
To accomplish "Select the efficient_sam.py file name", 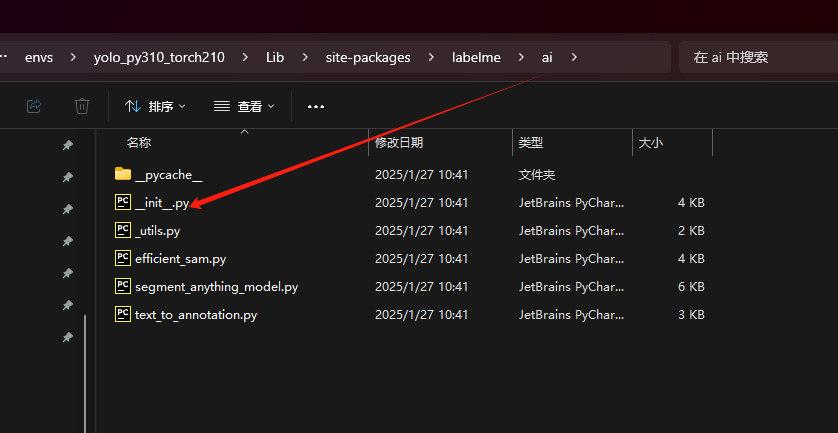I will (181, 259).
